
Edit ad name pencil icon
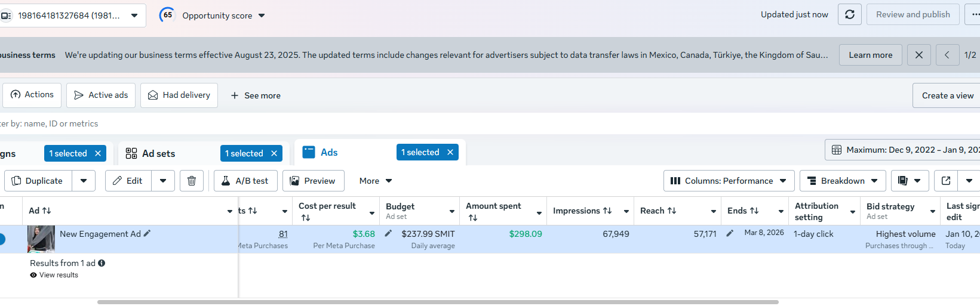(148, 234)
